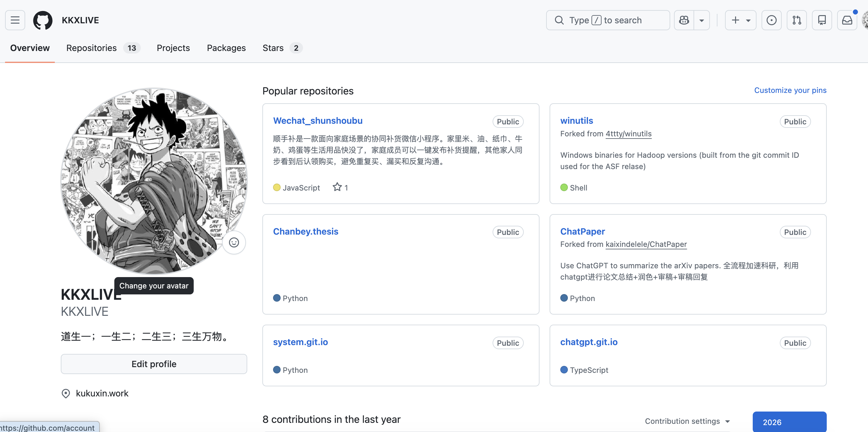Open chatgpt.git.io repository
The image size is (868, 432).
coord(589,342)
